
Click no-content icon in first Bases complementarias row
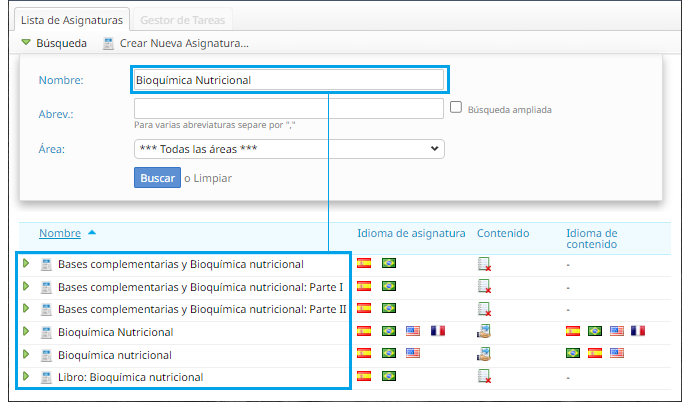(x=484, y=264)
